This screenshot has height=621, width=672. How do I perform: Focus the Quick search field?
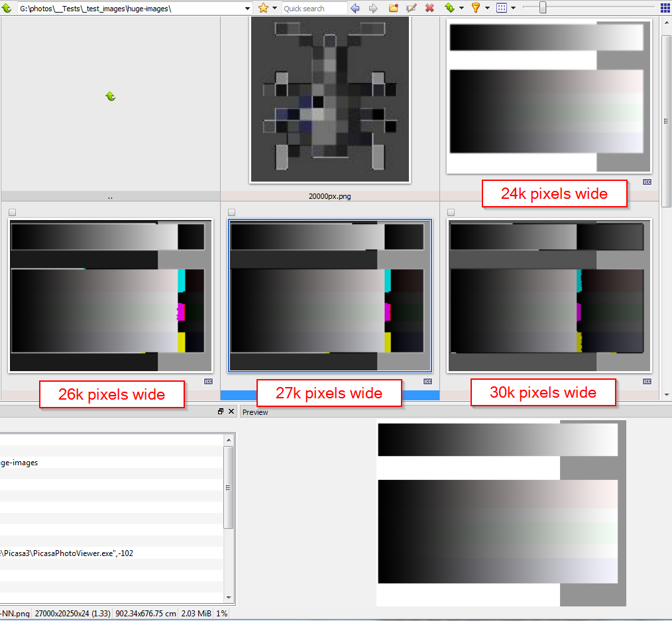point(315,8)
